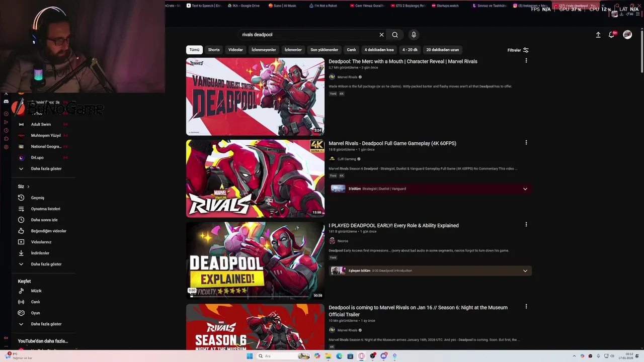The width and height of the screenshot is (644, 362).
Task: Select the İzlenmeyenler filter chip
Action: coord(264,50)
